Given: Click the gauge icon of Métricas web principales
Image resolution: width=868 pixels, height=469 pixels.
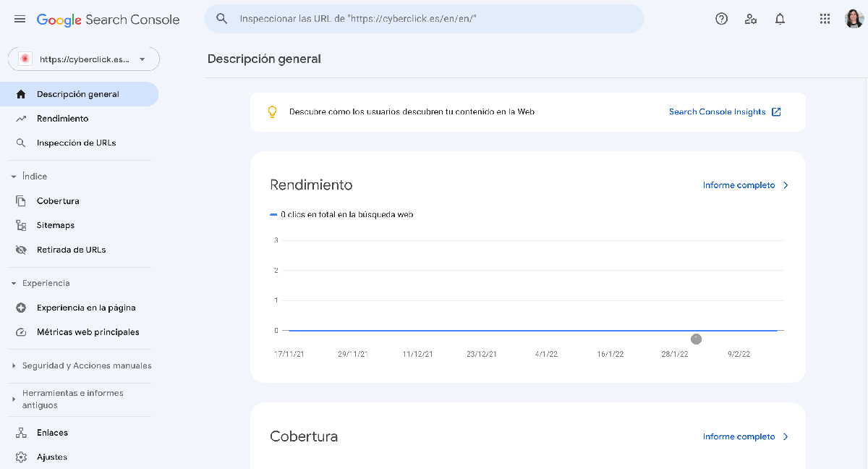Looking at the screenshot, I should 21,332.
